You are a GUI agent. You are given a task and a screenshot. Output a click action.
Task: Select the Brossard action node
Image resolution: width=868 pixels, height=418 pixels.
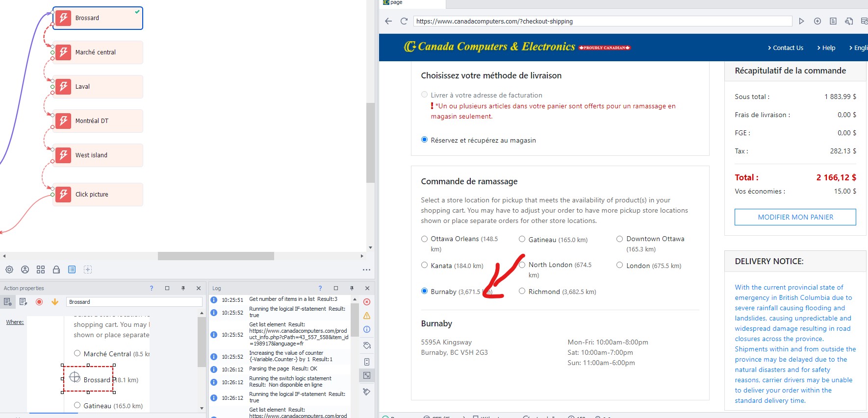click(x=98, y=18)
